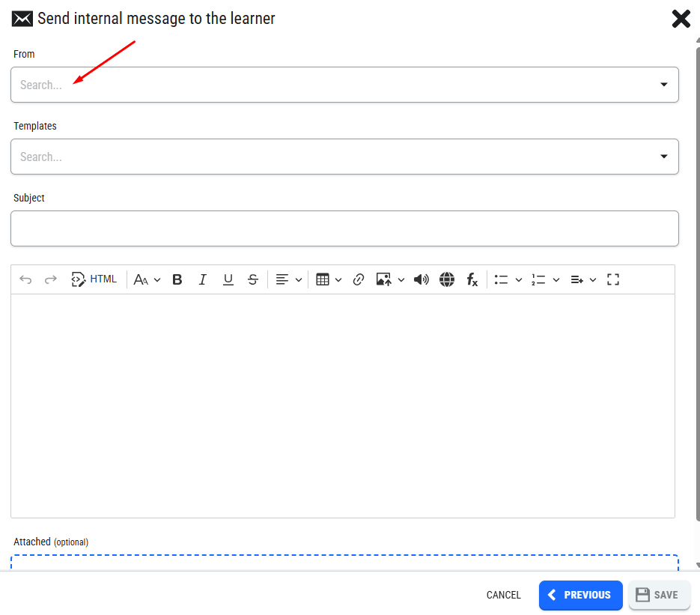Toggle italic formatting
This screenshot has height=615, width=700.
(203, 279)
